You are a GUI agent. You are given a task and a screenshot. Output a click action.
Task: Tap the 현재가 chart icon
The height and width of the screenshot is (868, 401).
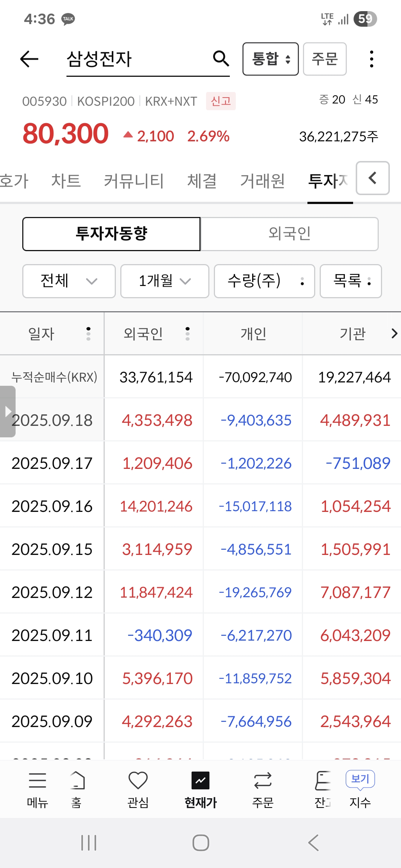click(x=200, y=780)
